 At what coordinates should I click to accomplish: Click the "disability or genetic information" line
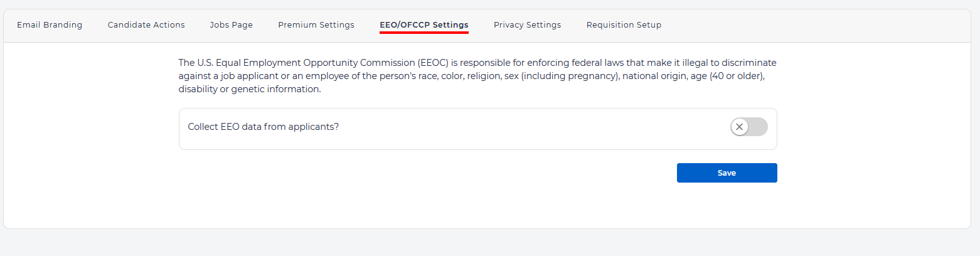250,89
